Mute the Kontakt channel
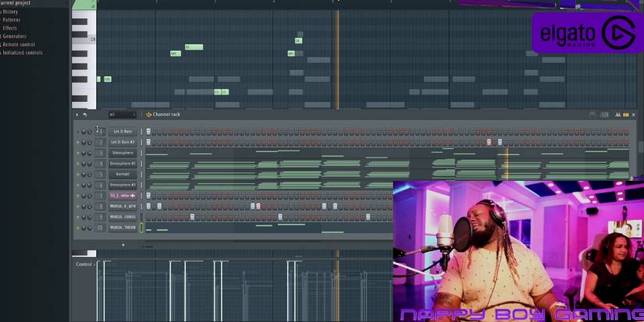Viewport: 644px width, 322px height. pos(77,175)
